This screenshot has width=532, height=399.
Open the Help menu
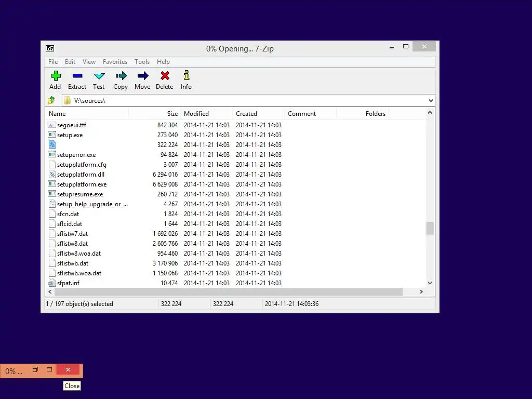(x=163, y=62)
